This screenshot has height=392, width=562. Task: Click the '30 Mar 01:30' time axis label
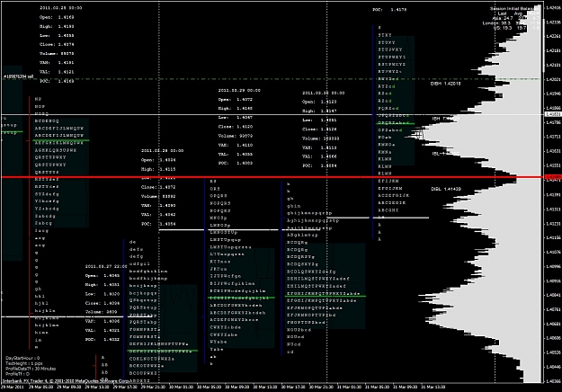(181, 387)
